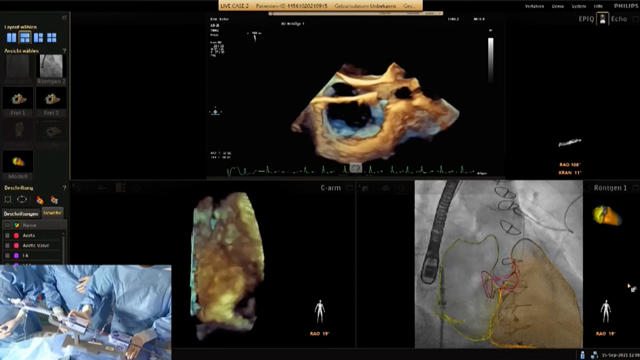Screen dimensions: 640x360
Task: Click the network status icon at bottom right
Action: (x=594, y=355)
